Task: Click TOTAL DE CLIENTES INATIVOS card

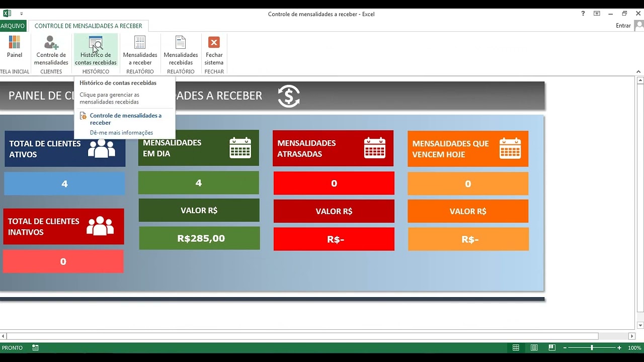Action: (63, 227)
